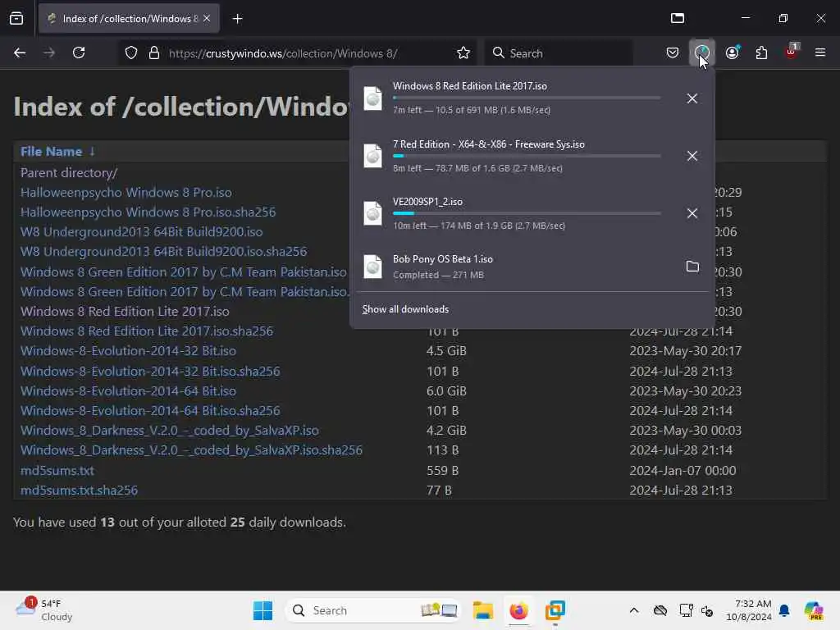Open the Windows Start menu

[x=262, y=610]
